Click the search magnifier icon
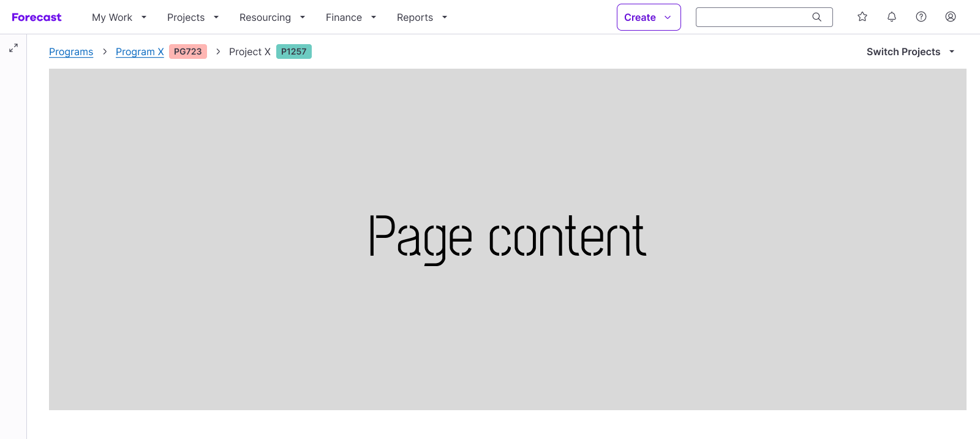 click(817, 17)
